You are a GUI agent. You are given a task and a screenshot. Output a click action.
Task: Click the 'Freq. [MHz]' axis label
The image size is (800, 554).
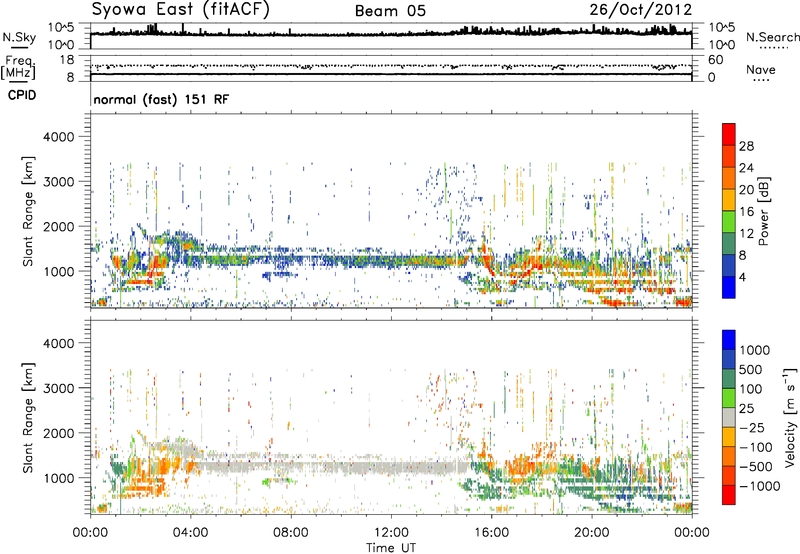18,68
